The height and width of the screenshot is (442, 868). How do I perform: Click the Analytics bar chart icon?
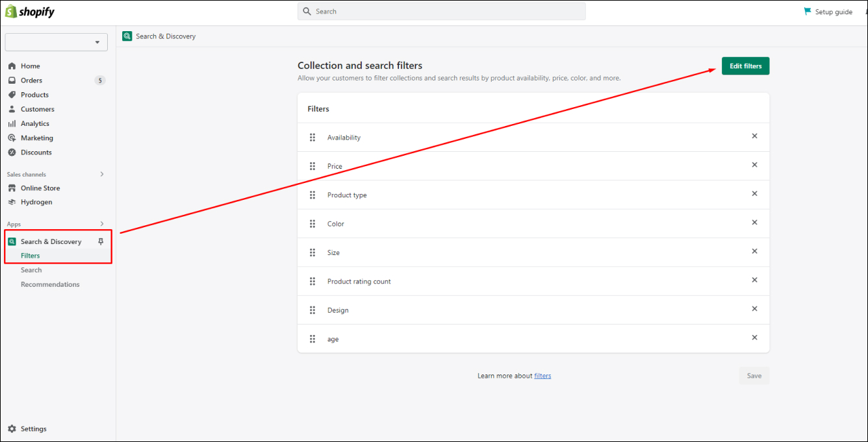tap(12, 123)
